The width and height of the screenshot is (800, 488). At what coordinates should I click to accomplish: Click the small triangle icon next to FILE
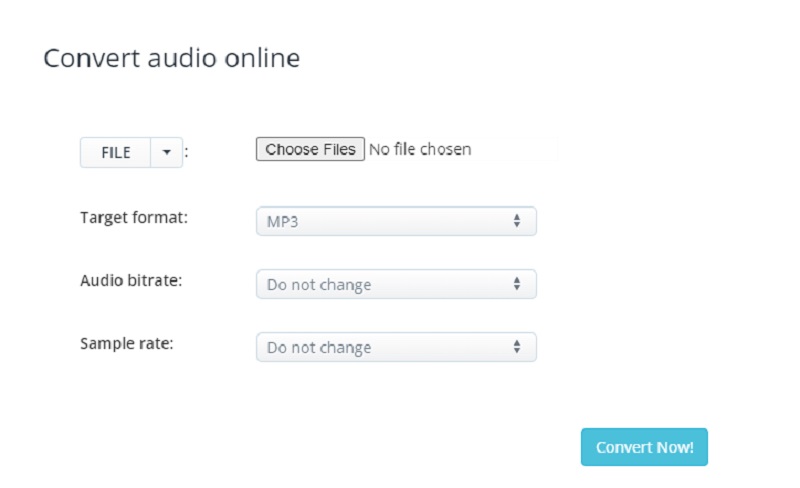[x=166, y=153]
